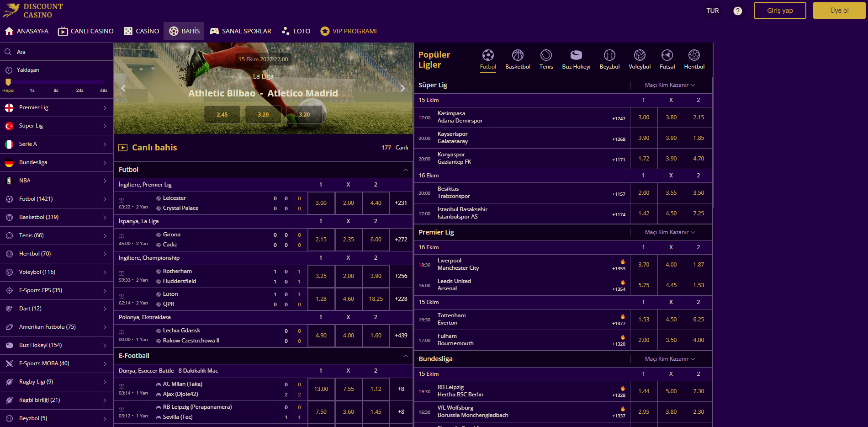This screenshot has height=427, width=868.
Task: Open 177 Canlı live events count
Action: (395, 148)
